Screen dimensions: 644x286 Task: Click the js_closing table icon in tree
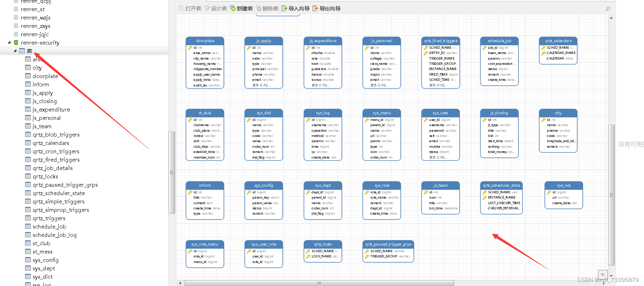click(28, 101)
